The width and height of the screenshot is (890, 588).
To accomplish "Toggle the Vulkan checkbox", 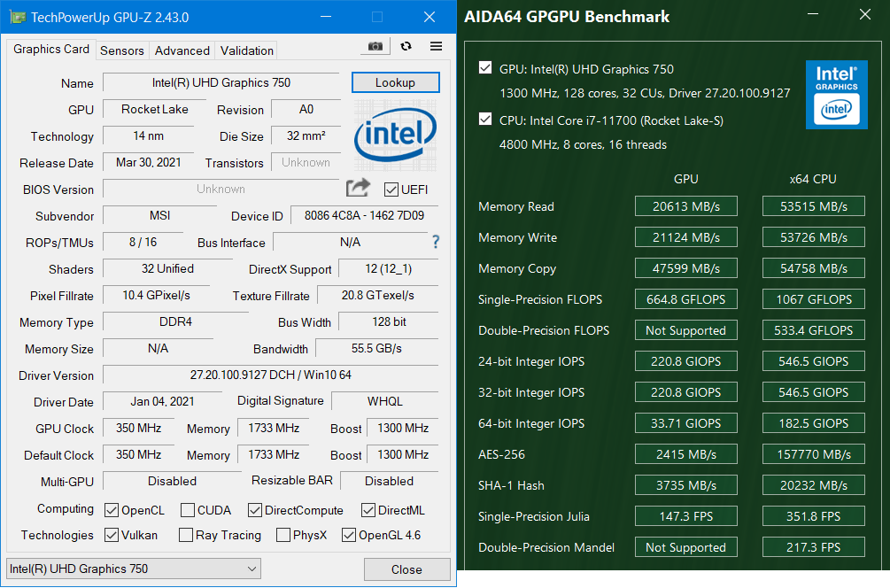I will tap(112, 535).
